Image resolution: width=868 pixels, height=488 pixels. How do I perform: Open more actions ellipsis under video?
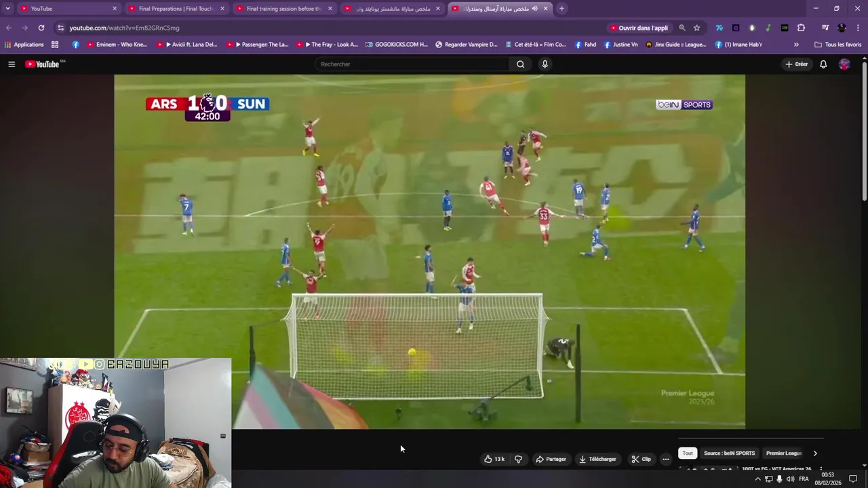pos(666,459)
